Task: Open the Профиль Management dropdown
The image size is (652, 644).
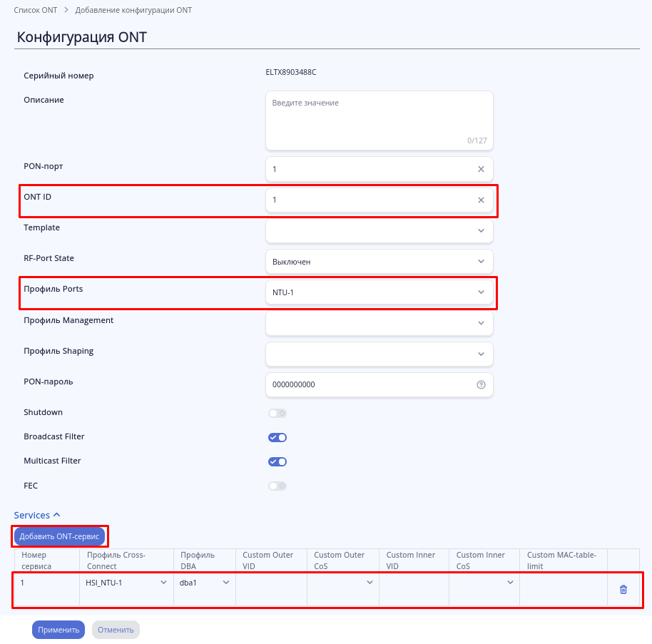Action: 379,323
